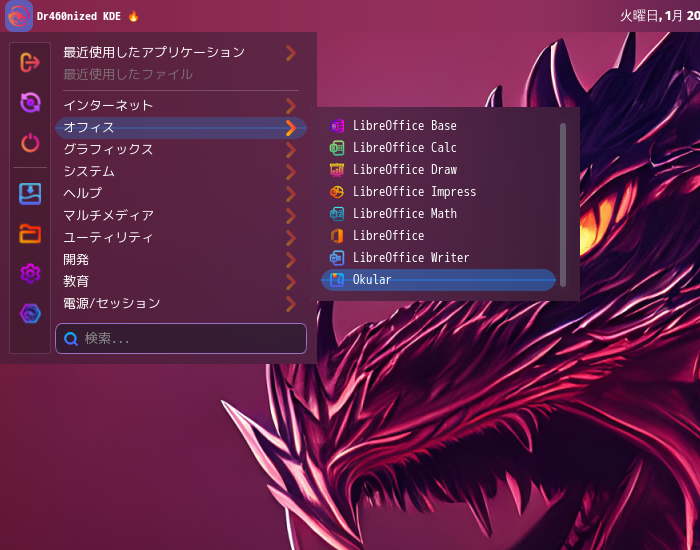Image resolution: width=700 pixels, height=550 pixels.
Task: Click the Okular application icon
Action: (x=337, y=280)
